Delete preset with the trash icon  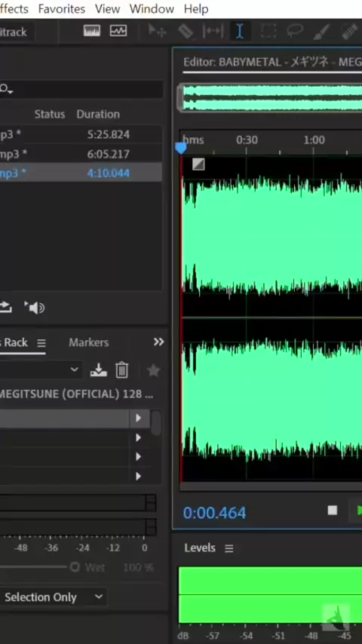122,370
